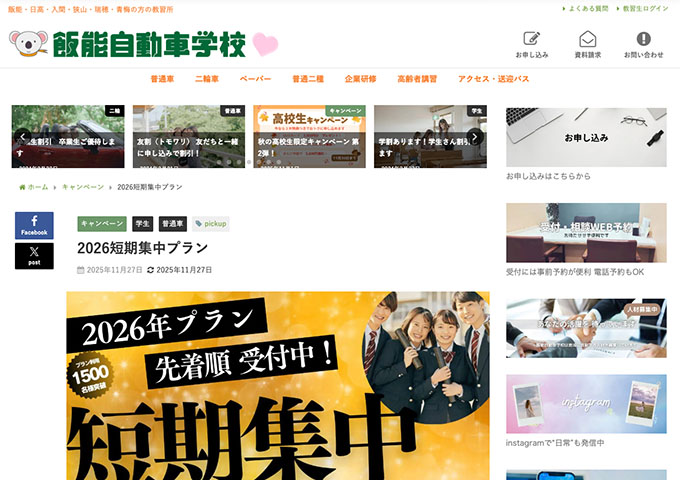Share the page via Facebook button
680x480 pixels.
(34, 225)
